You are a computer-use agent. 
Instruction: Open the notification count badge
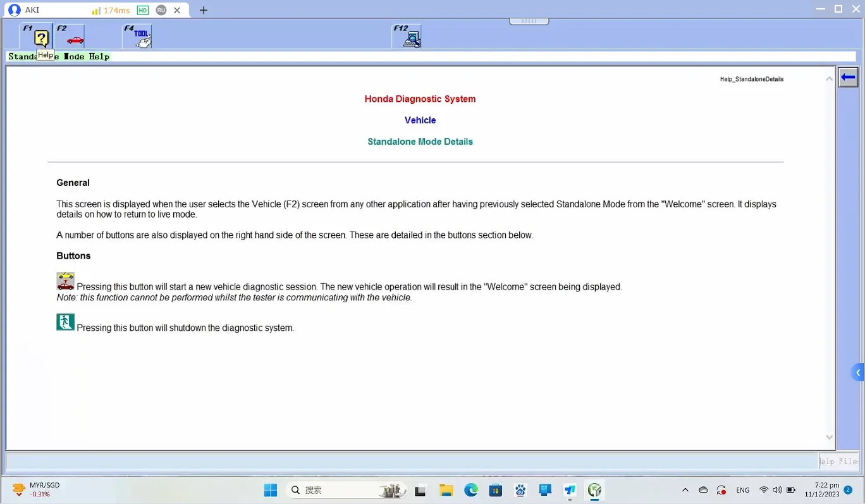click(848, 489)
